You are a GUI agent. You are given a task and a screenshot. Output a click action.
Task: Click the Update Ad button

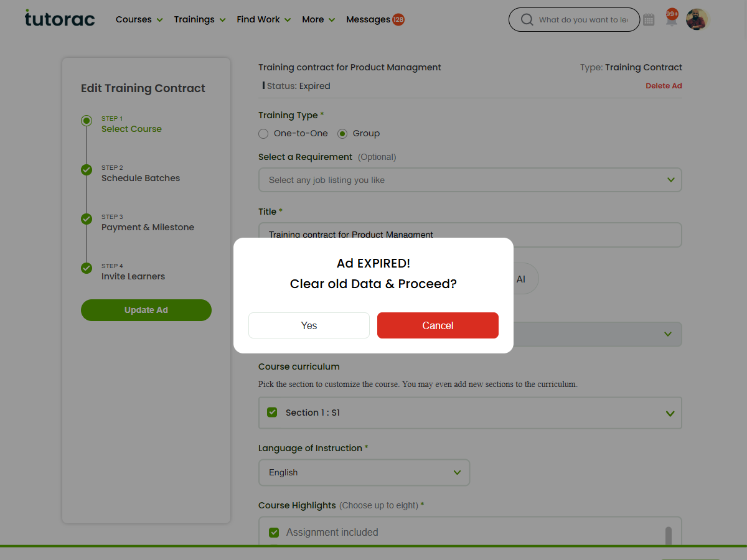click(146, 310)
